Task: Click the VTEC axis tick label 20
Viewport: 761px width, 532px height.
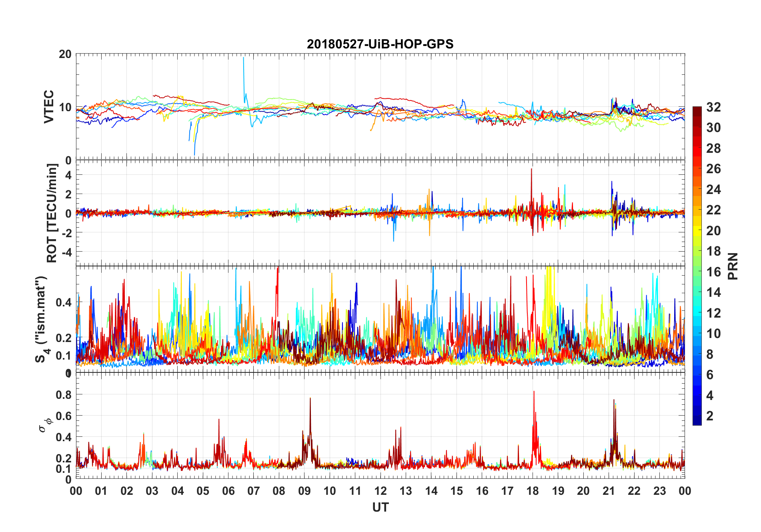Action: coord(65,54)
